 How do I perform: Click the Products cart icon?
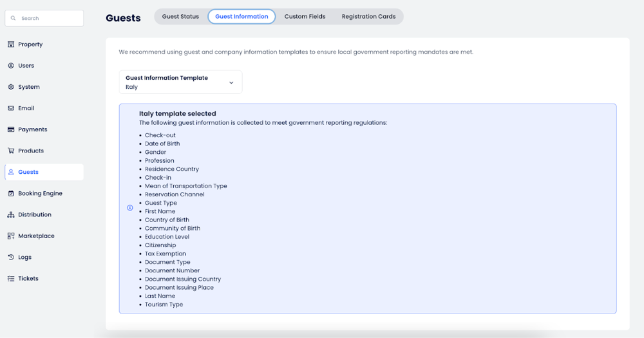pos(11,151)
